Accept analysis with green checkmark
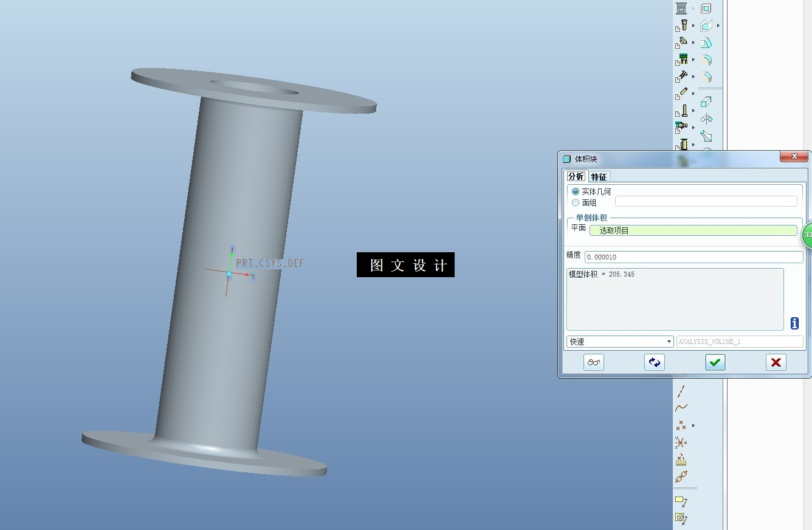This screenshot has width=812, height=530. tap(715, 362)
